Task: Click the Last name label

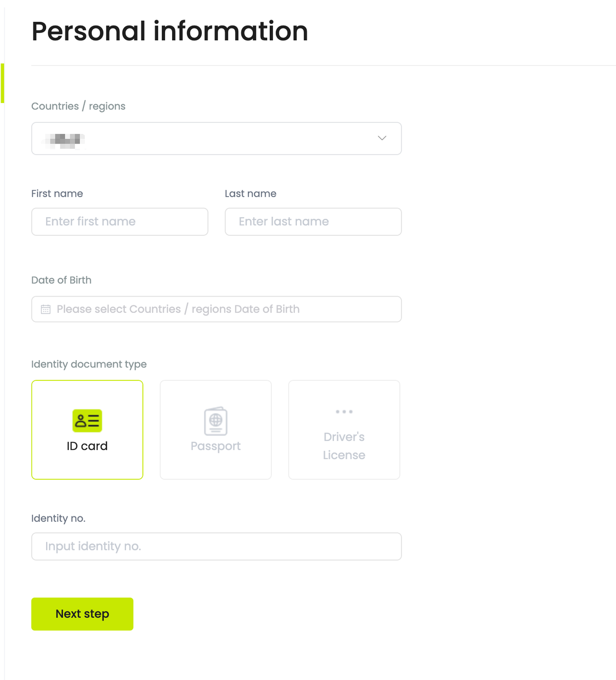Action: pyautogui.click(x=251, y=193)
